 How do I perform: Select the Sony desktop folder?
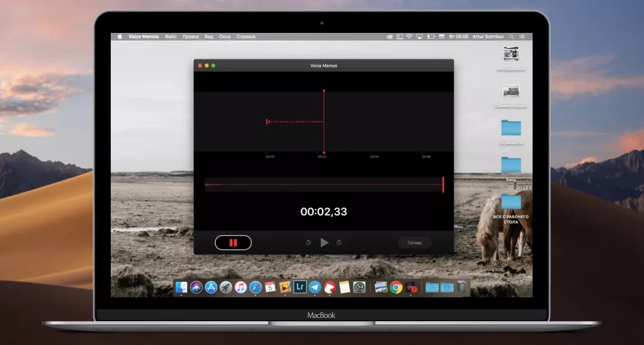(511, 165)
